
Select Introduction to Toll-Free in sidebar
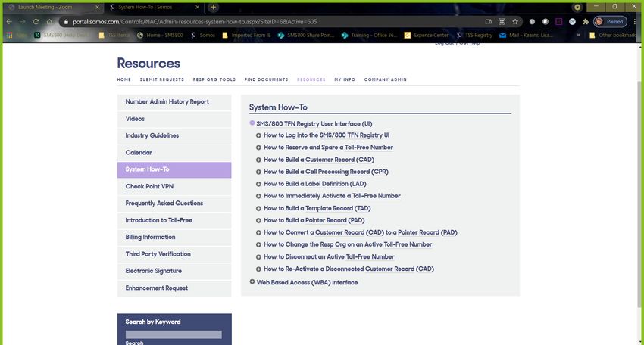[x=174, y=220]
